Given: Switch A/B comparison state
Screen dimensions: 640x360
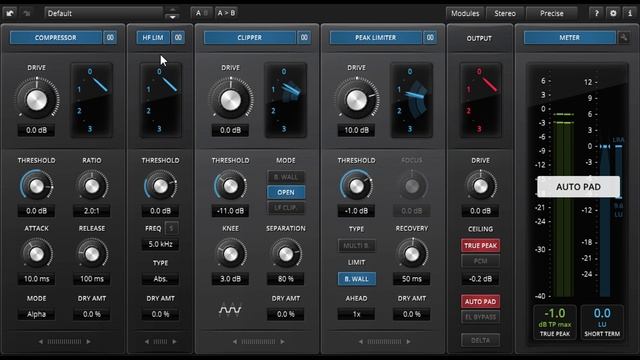Looking at the screenshot, I should [202, 13].
